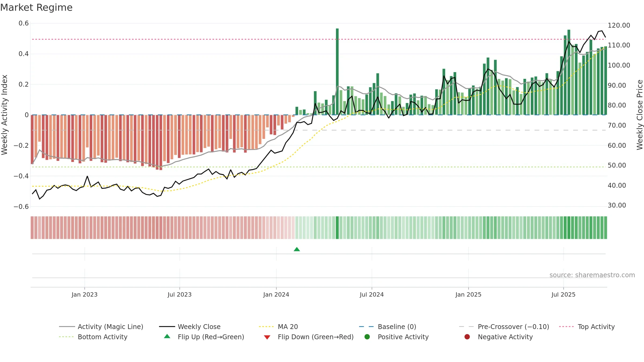Click the source: sharemaestro.com text
This screenshot has width=644, height=362.
[592, 275]
